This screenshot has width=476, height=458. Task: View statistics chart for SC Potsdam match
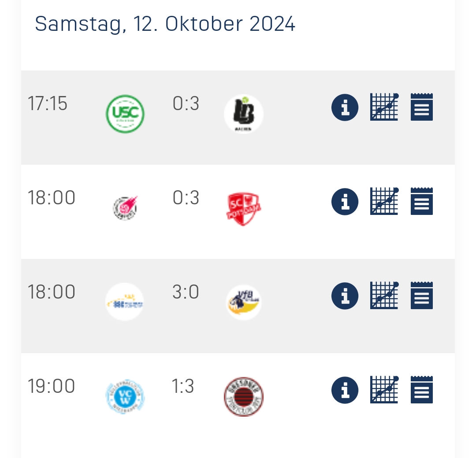384,201
